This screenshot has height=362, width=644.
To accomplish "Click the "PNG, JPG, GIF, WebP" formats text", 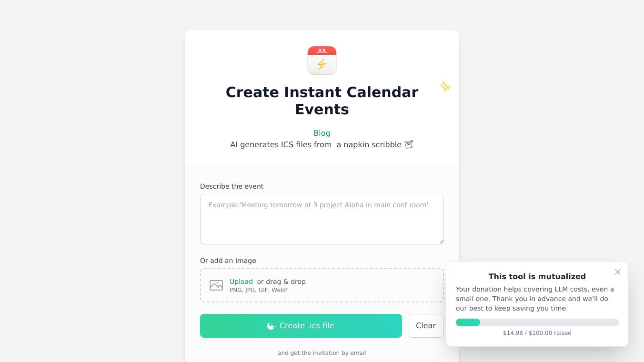I will click(x=259, y=290).
